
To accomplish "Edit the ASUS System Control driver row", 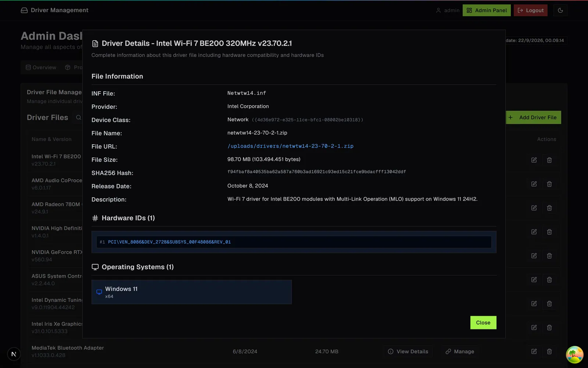I will pyautogui.click(x=534, y=280).
